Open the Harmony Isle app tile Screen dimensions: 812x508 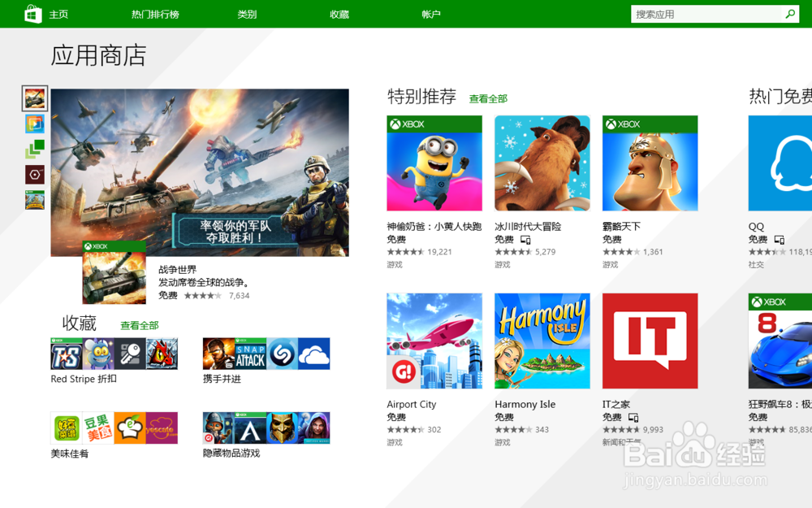click(542, 341)
